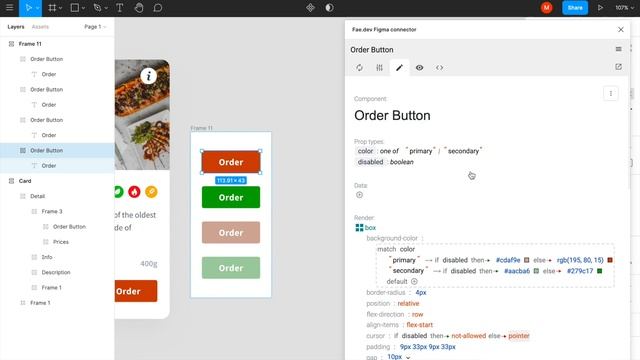Screen dimensions: 640x360
Task: Open the user avatar M
Action: pos(546,8)
